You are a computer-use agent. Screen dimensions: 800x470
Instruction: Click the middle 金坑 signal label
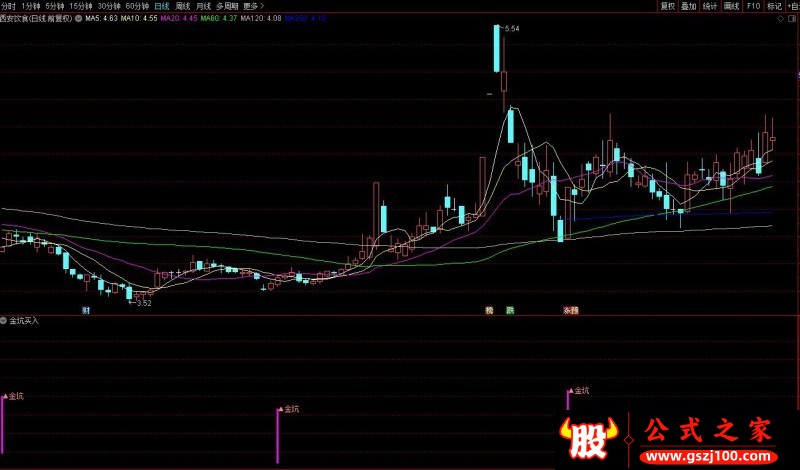click(291, 409)
